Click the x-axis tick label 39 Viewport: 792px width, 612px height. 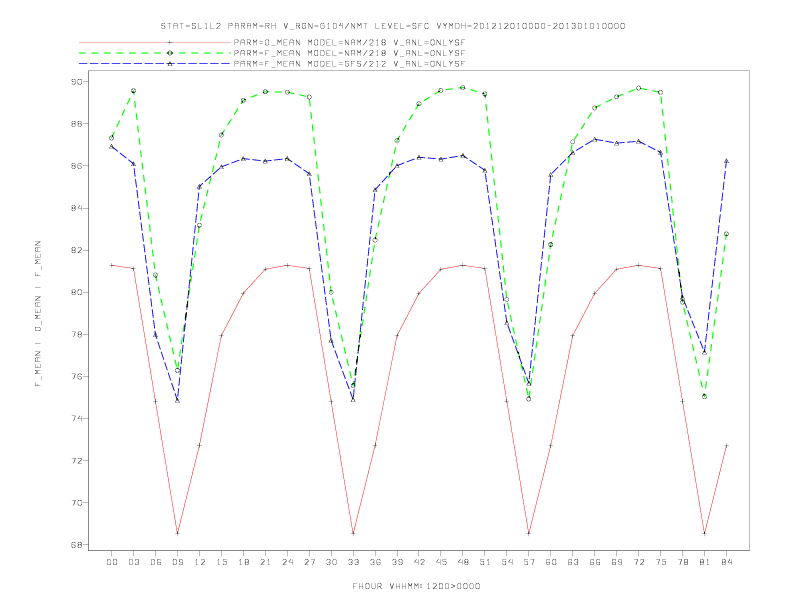[x=397, y=562]
